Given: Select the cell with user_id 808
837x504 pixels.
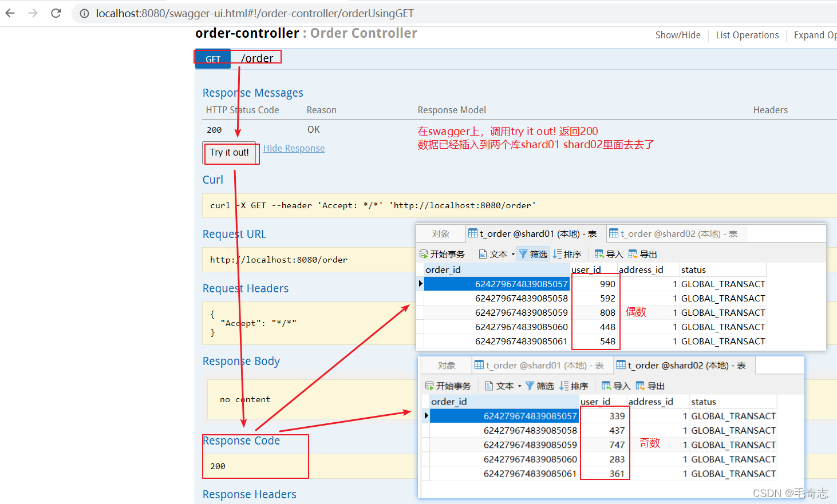Looking at the screenshot, I should tap(594, 313).
